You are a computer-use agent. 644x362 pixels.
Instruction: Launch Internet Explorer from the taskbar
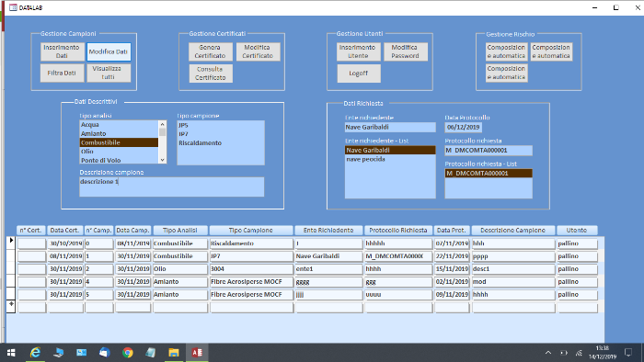tap(35, 353)
